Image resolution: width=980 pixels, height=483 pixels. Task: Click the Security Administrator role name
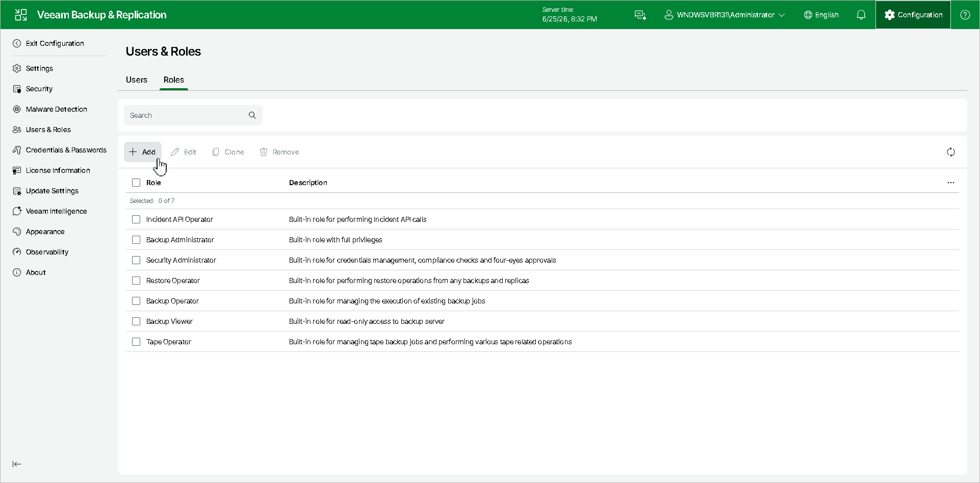pyautogui.click(x=181, y=260)
